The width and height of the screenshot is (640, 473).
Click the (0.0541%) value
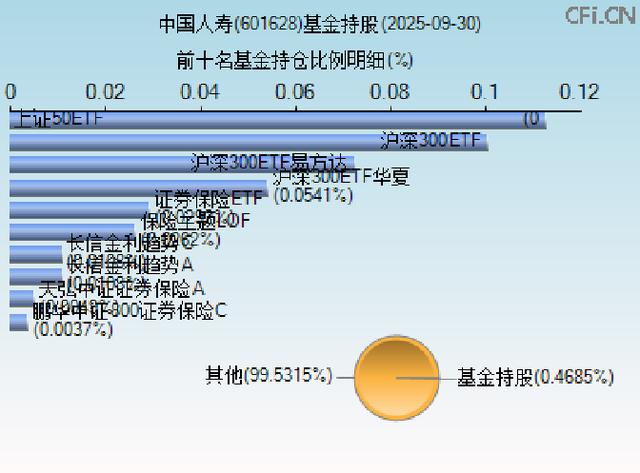click(313, 195)
